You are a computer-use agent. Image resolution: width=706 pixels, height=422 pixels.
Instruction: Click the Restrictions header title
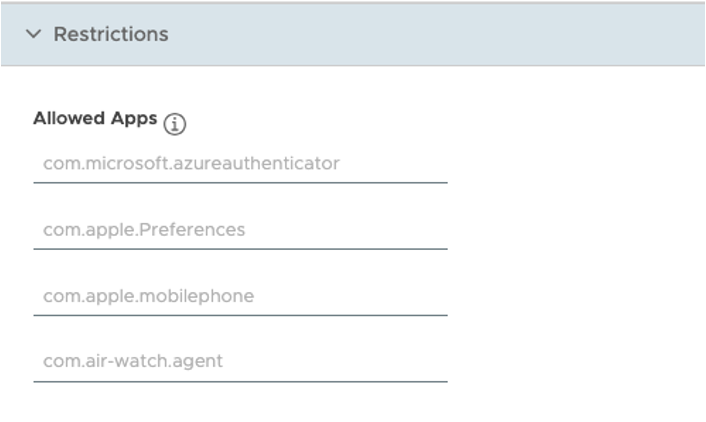[110, 34]
